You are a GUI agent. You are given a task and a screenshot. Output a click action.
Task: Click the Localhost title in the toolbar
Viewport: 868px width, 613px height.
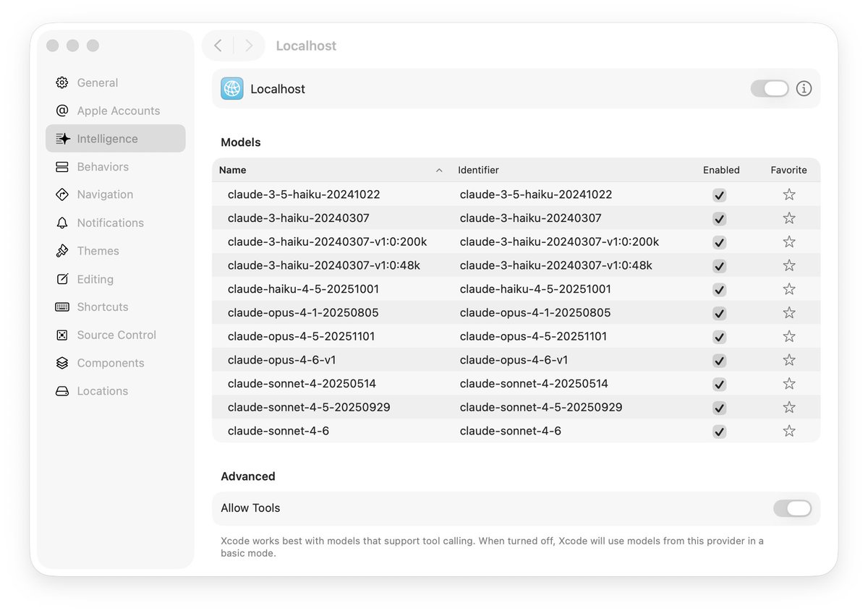(x=306, y=46)
